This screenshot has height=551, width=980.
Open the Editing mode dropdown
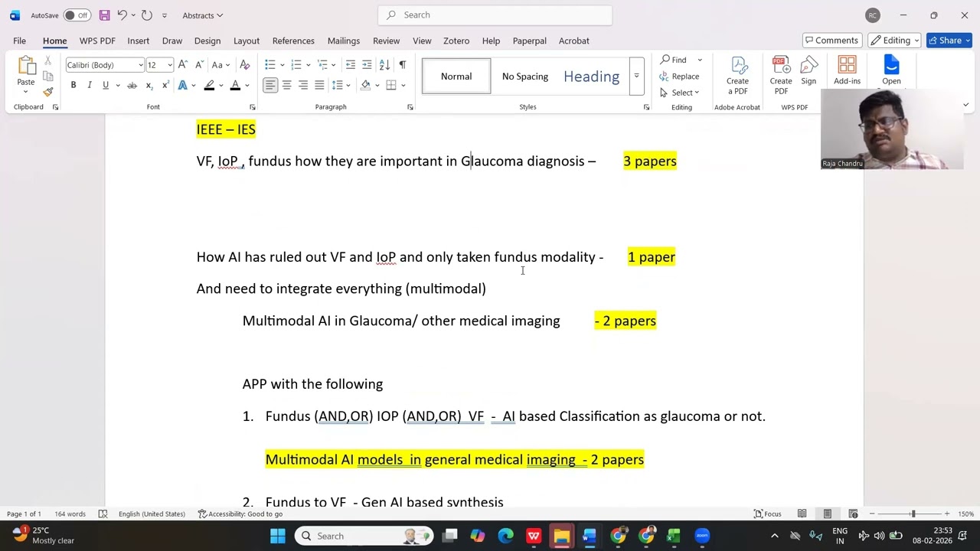[x=894, y=41]
